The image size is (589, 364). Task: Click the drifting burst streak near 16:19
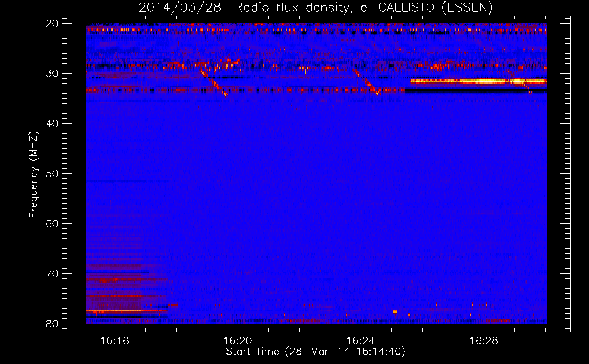(214, 82)
